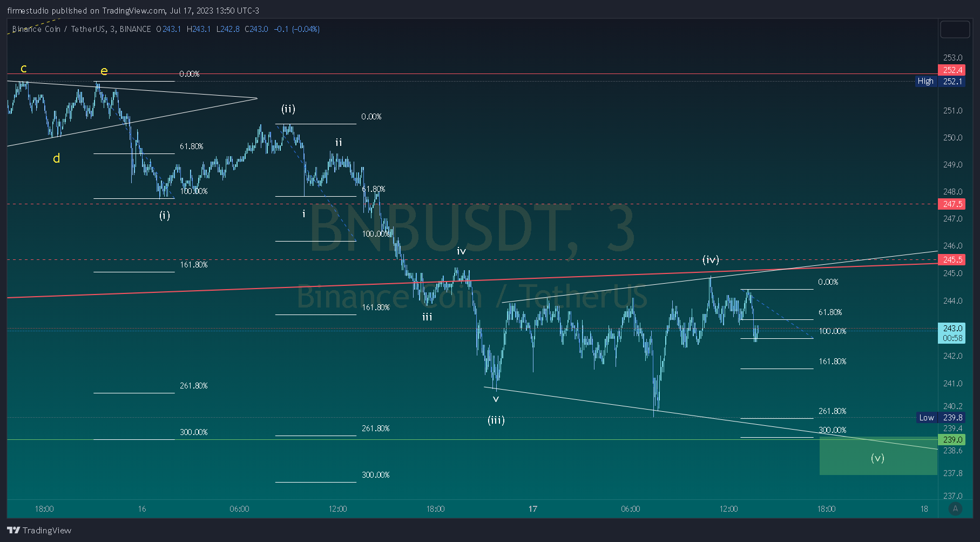Screen dimensions: 980x542
Task: Select the current price 243.0 countdown label
Action: point(952,333)
